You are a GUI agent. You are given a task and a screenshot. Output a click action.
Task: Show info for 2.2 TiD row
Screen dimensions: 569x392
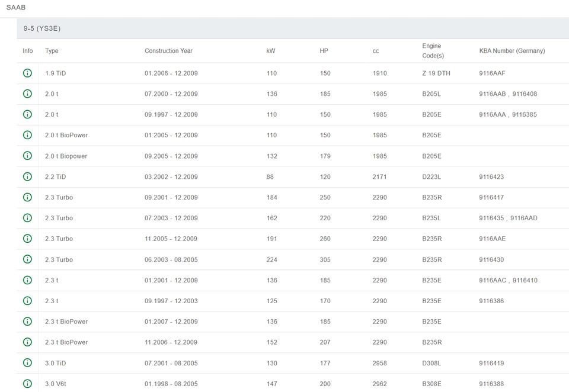click(x=27, y=176)
